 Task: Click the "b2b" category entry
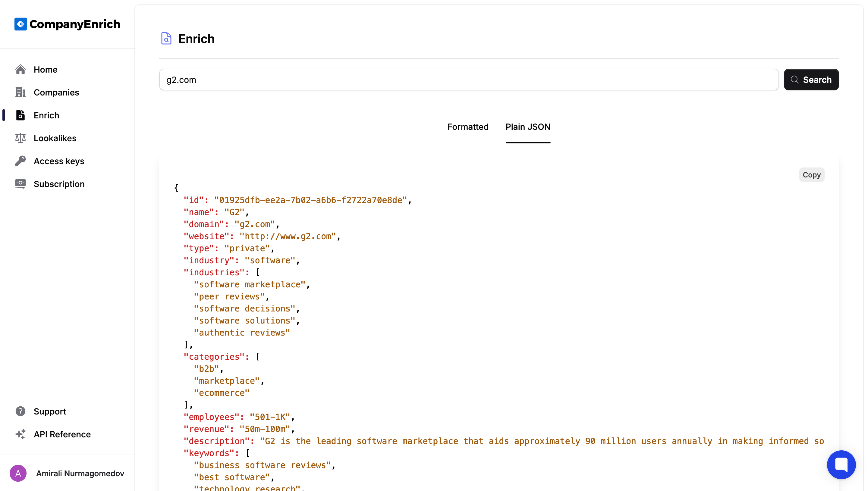click(206, 369)
